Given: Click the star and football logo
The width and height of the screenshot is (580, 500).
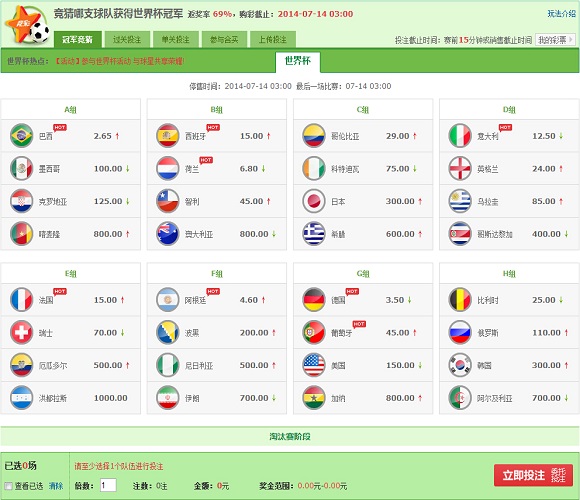Looking at the screenshot, I should pos(27,25).
